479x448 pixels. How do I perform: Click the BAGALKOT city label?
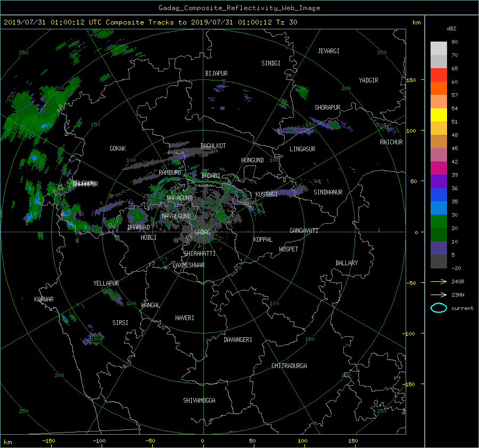[x=213, y=146]
